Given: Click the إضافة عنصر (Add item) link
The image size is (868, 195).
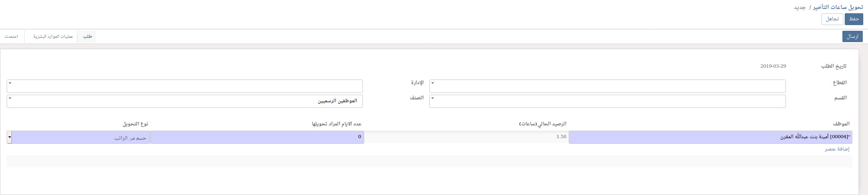Looking at the screenshot, I should point(837,149).
